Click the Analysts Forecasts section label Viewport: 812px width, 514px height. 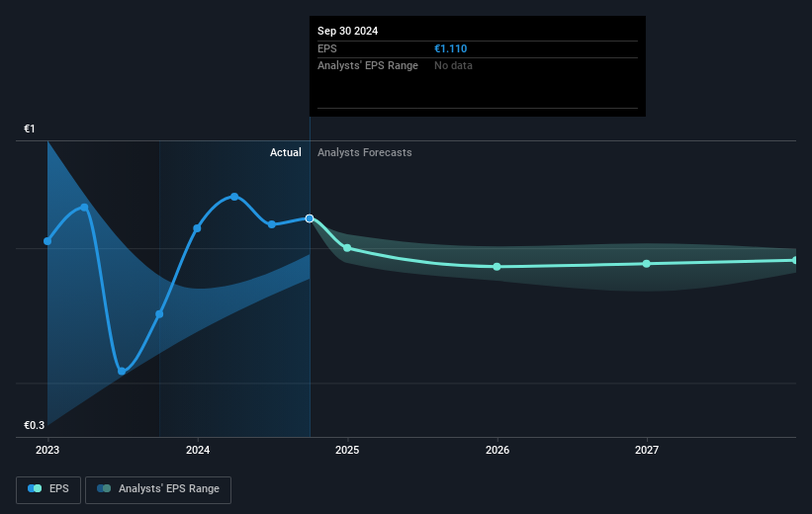365,152
